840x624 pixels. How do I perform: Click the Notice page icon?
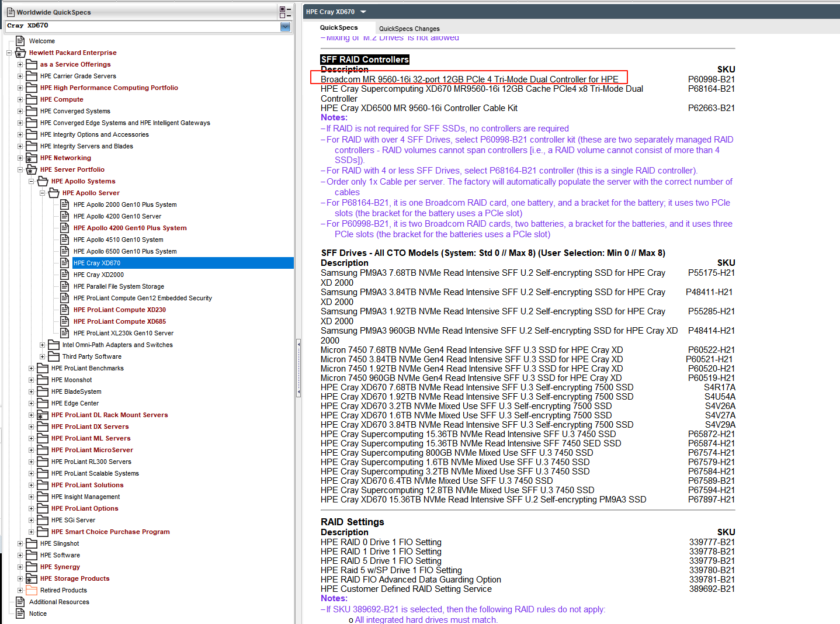[x=20, y=613]
